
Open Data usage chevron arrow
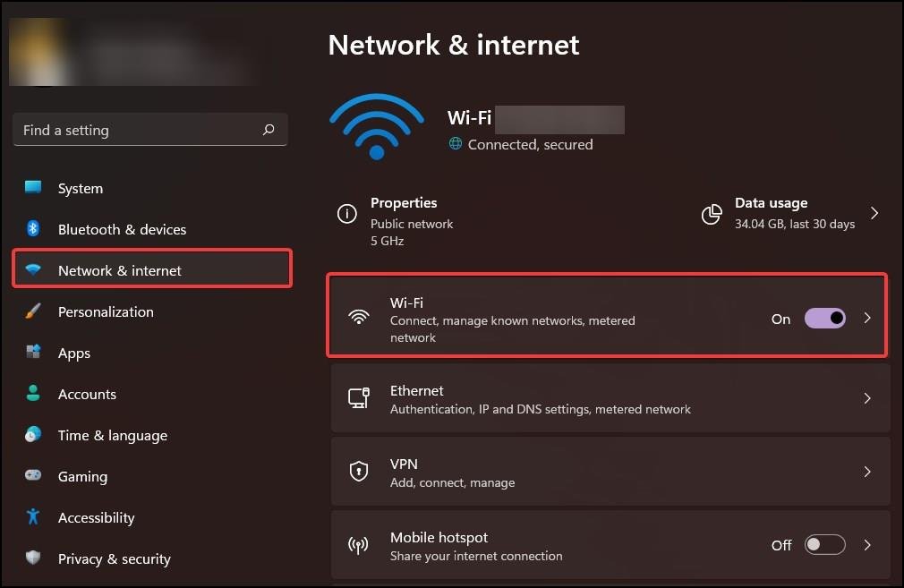pos(874,213)
